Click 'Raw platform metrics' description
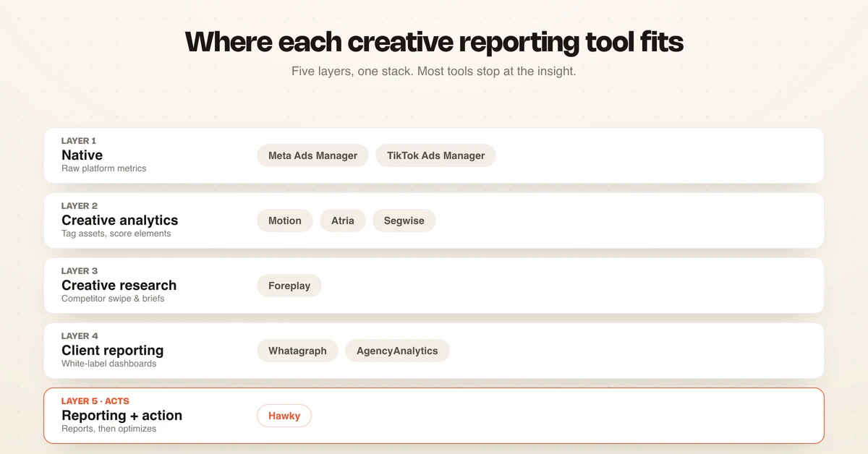 (103, 168)
